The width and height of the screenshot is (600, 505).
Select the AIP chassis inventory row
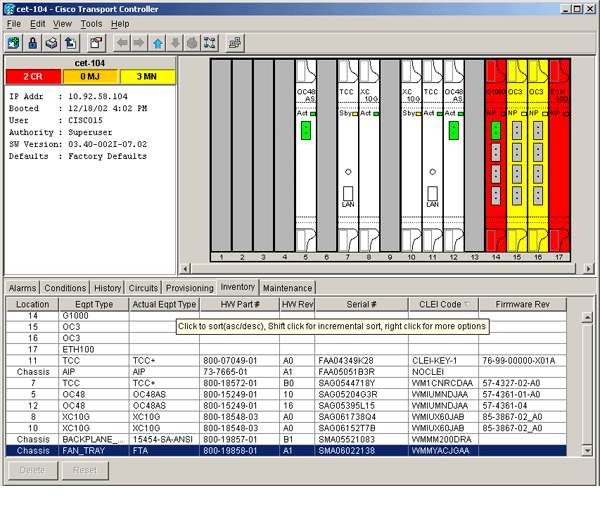[286, 372]
